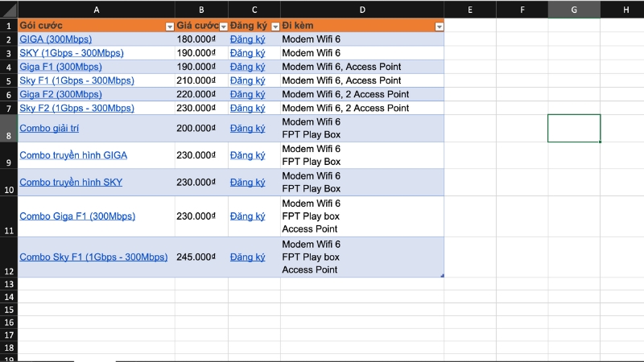Open the Giá cước filter dropdown

(x=222, y=27)
